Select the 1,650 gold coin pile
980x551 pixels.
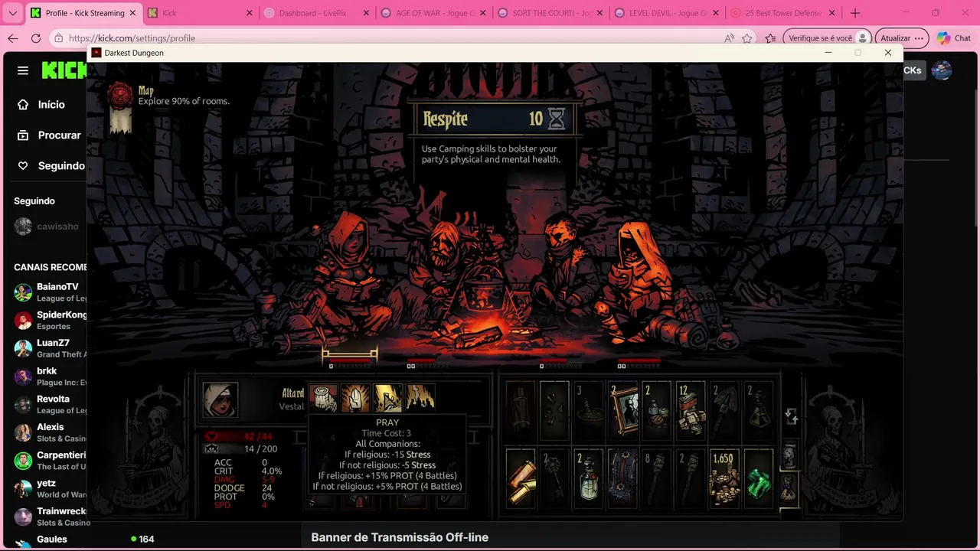724,478
